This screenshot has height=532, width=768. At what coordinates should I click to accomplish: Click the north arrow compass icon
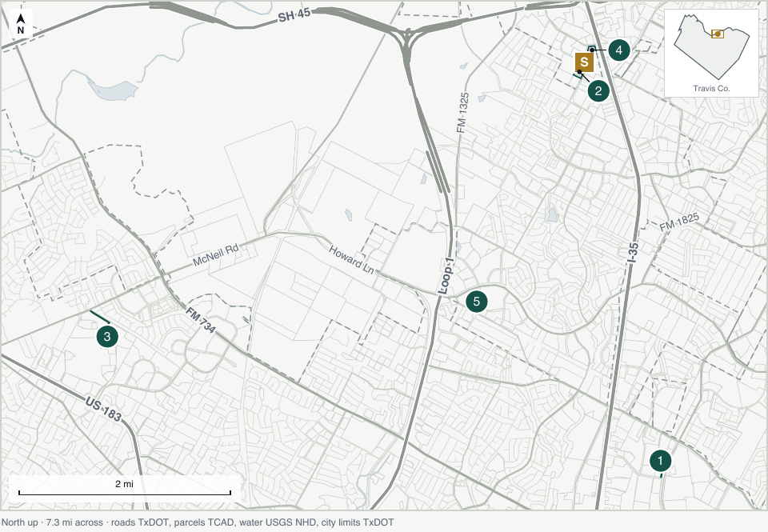click(x=21, y=24)
